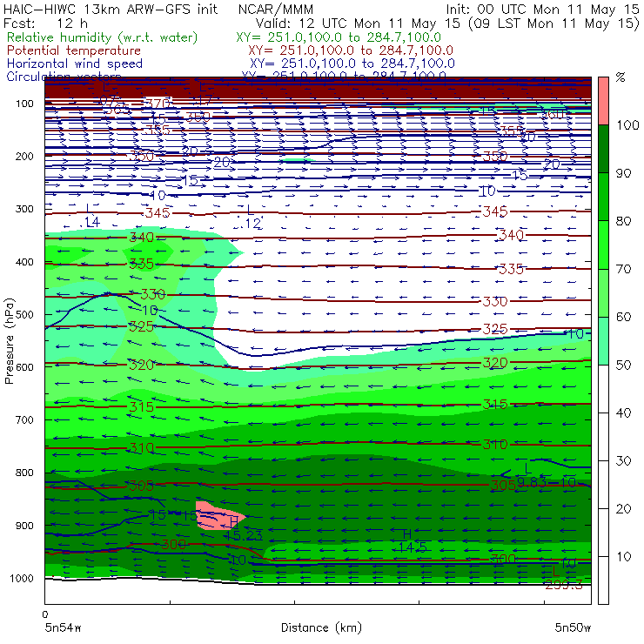Click the green 'Relative humidity (w.r.t. water)' legend label
Image resolution: width=644 pixels, height=644 pixels.
pos(103,37)
